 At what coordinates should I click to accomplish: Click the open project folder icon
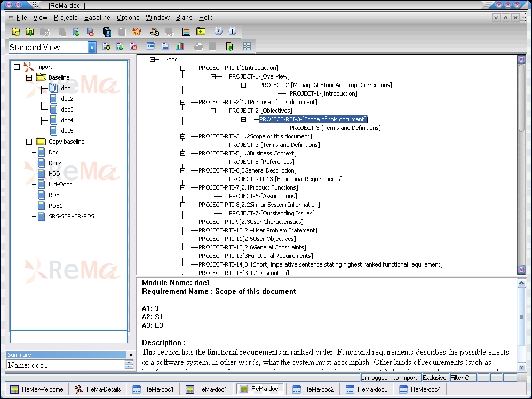30,32
